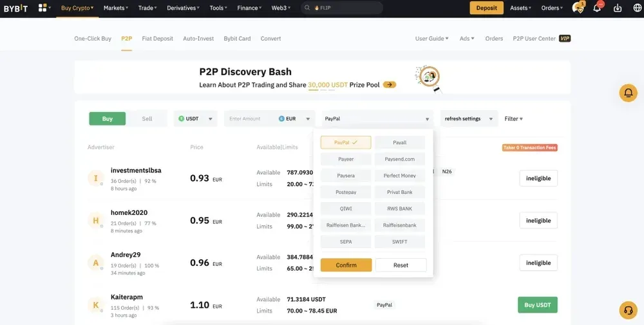Select Paysend.com payment method

coord(400,159)
